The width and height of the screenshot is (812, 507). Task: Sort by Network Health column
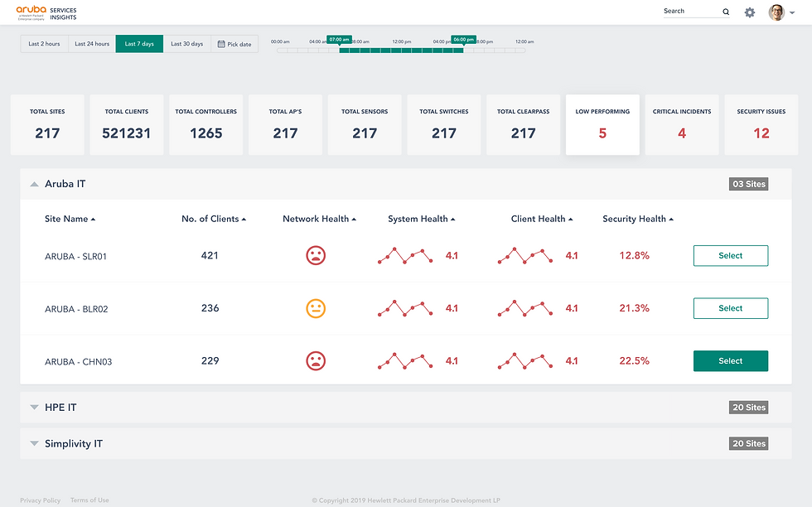point(319,219)
